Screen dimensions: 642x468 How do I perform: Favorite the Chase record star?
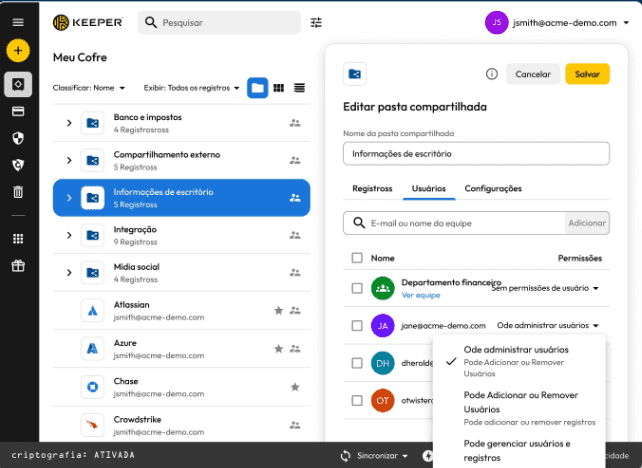click(x=295, y=387)
